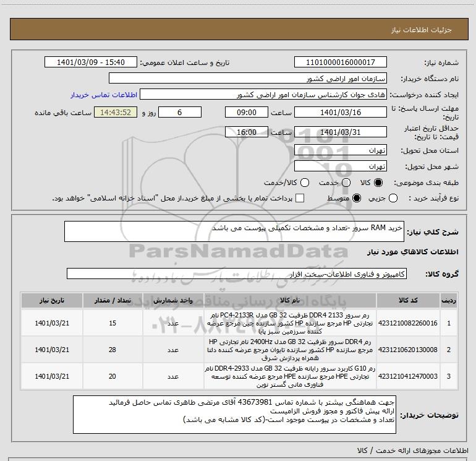This screenshot has height=461, width=476.
Task: Click the deadline time field 09:00
Action: click(247, 112)
